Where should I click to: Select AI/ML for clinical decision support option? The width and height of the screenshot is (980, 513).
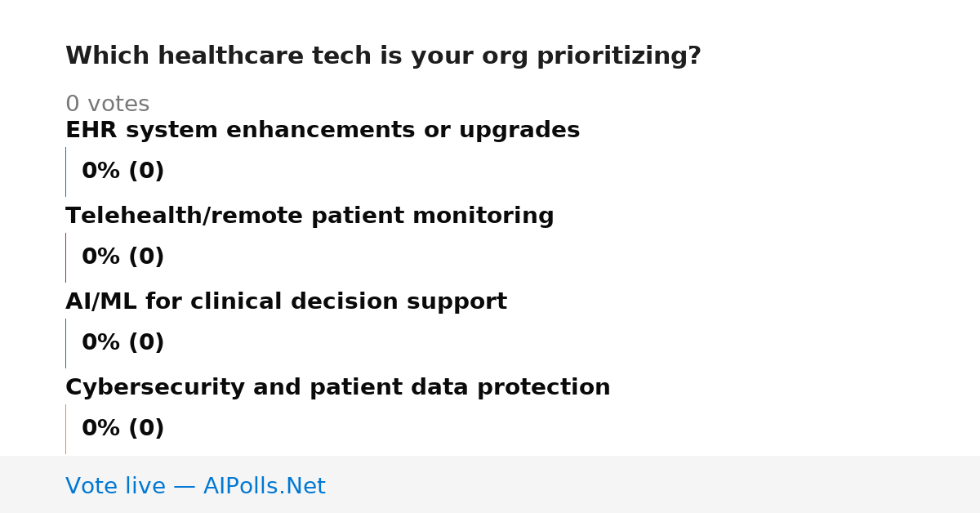tap(286, 302)
